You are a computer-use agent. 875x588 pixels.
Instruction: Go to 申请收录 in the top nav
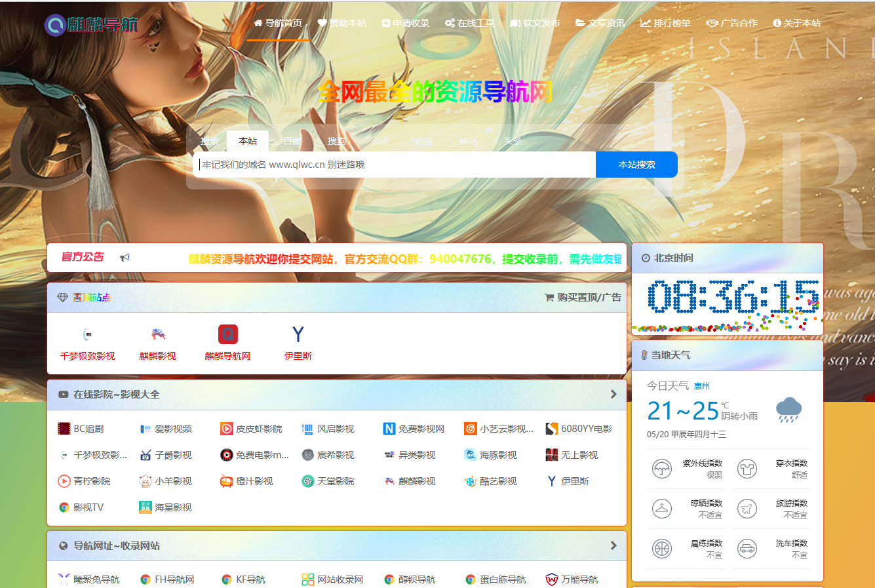pyautogui.click(x=406, y=23)
